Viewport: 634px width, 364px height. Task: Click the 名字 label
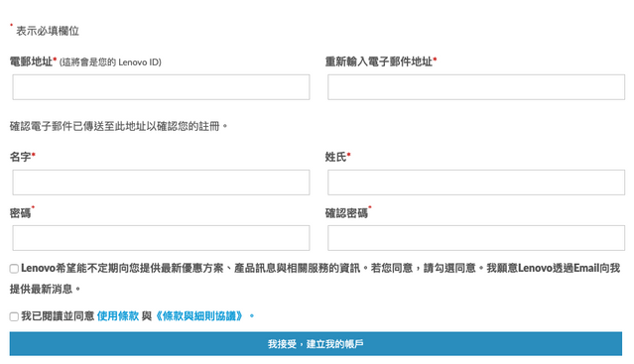tap(20, 157)
